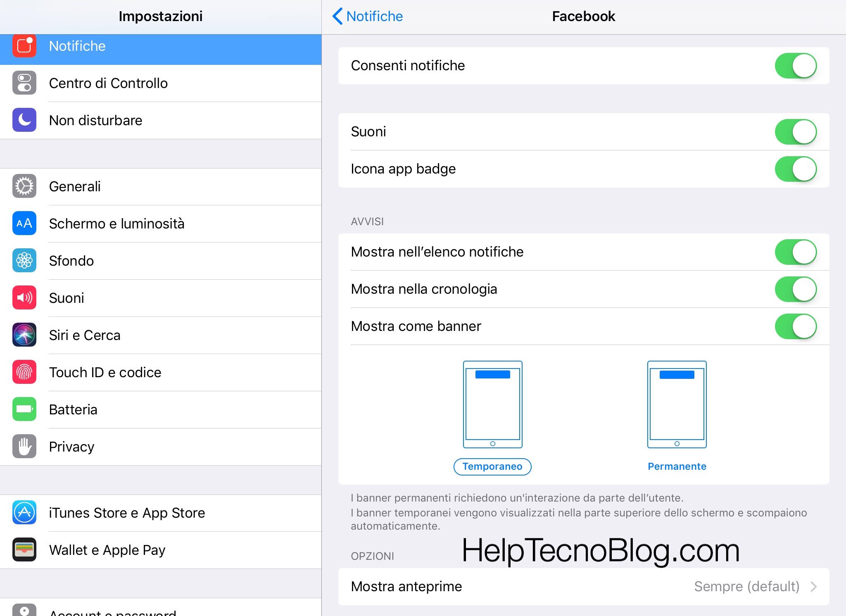
Task: Tap the Generali gear icon
Action: pyautogui.click(x=24, y=186)
